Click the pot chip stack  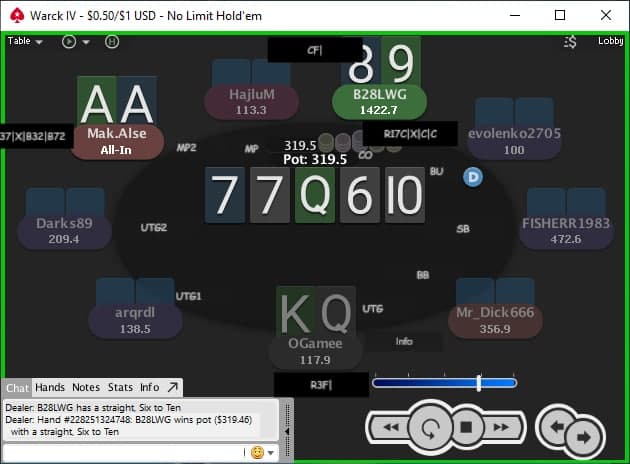tap(359, 141)
